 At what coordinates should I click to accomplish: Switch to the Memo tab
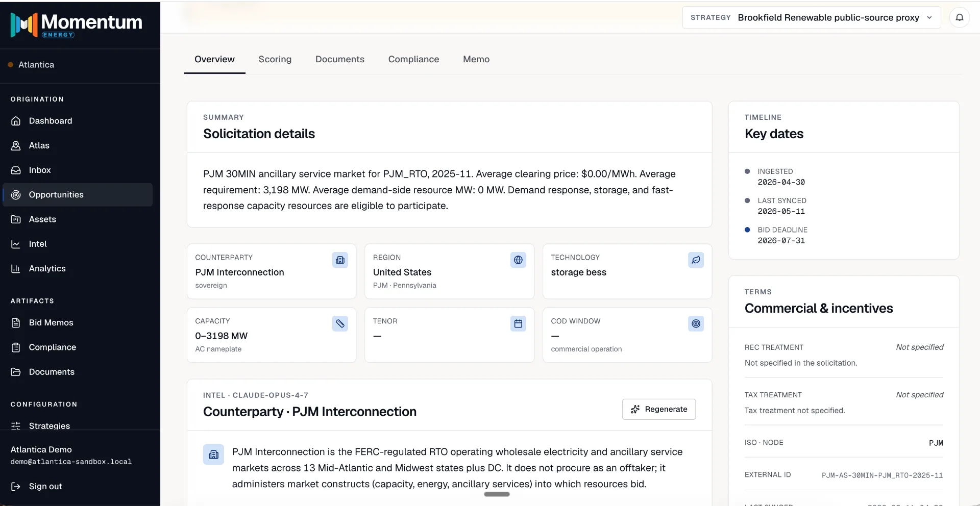point(476,59)
